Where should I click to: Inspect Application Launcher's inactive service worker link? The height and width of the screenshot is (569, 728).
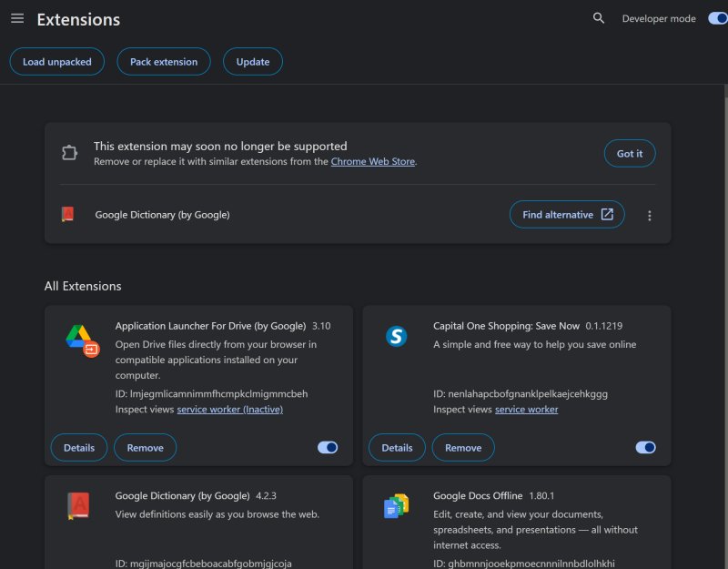[x=229, y=410]
